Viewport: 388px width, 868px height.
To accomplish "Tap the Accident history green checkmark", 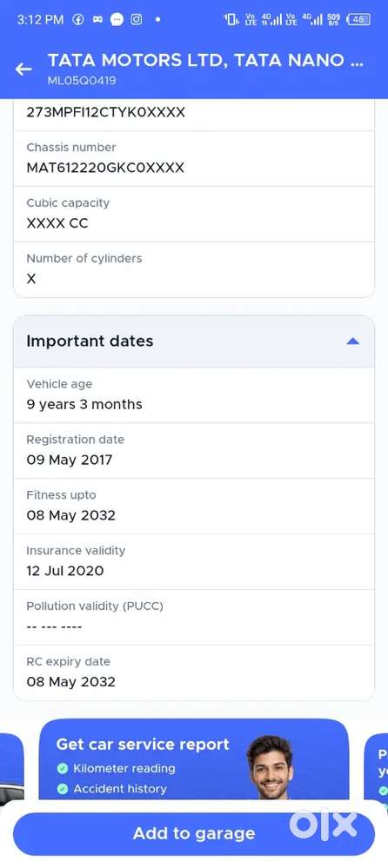I will pyautogui.click(x=63, y=789).
